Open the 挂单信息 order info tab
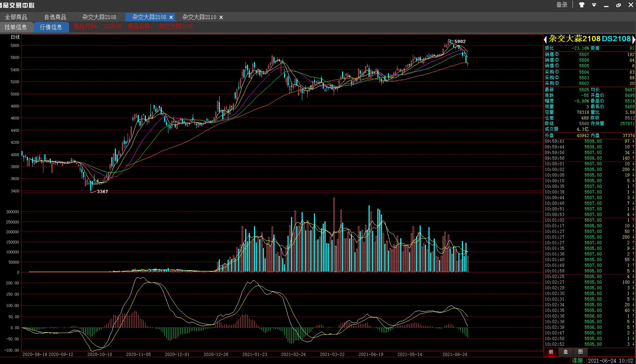The height and width of the screenshot is (364, 636). 16,27
